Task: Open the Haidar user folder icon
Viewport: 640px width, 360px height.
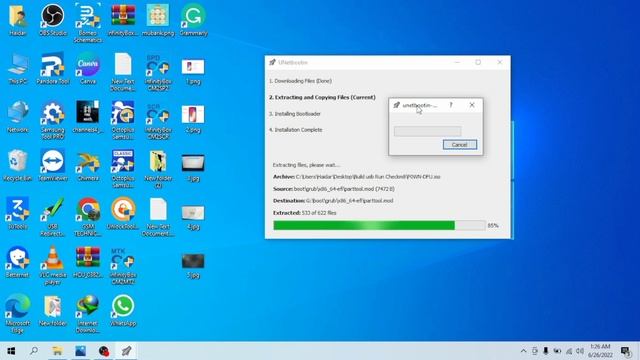Action: pyautogui.click(x=18, y=20)
